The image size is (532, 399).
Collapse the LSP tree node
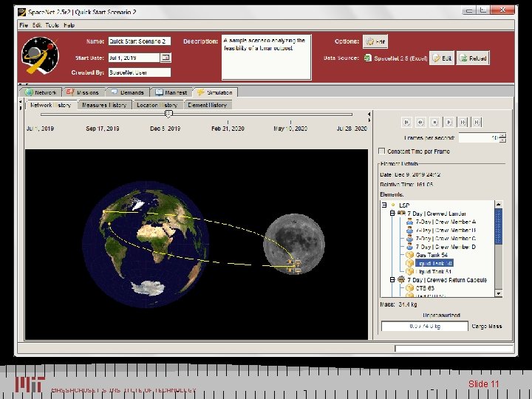pyautogui.click(x=384, y=205)
